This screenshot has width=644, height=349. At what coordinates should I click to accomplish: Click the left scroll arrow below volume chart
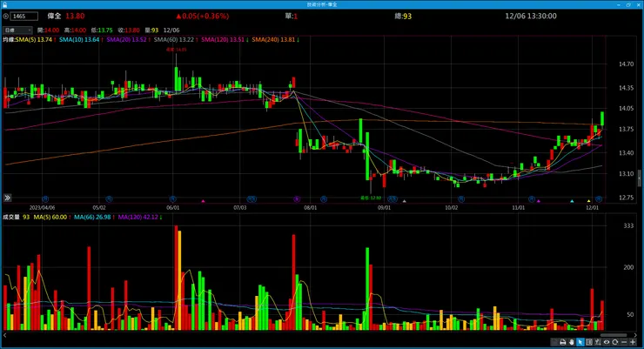[x=5, y=335]
